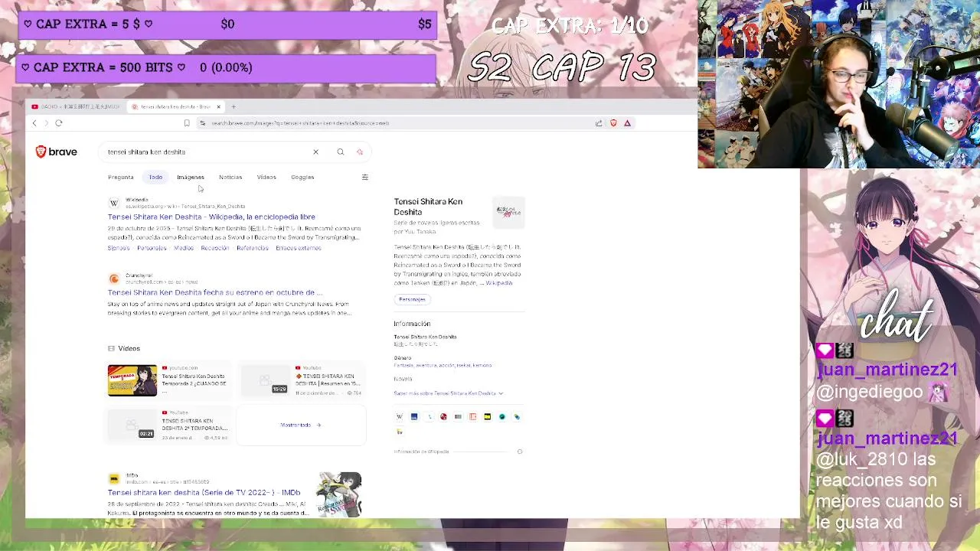The width and height of the screenshot is (980, 551).
Task: Select the Todo search tab
Action: click(155, 177)
